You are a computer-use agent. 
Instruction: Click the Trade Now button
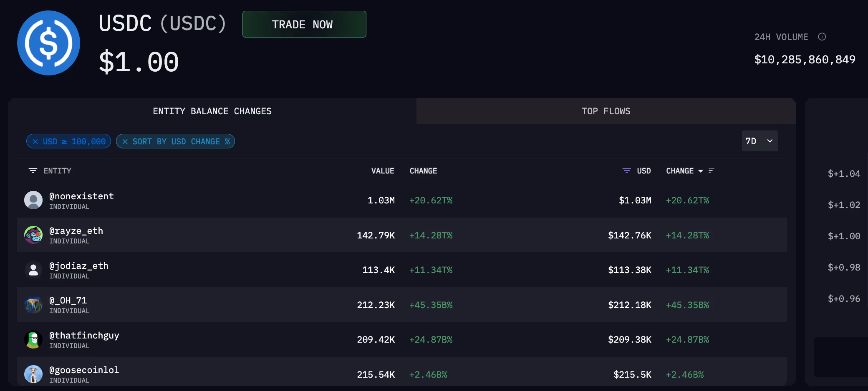[x=304, y=24]
